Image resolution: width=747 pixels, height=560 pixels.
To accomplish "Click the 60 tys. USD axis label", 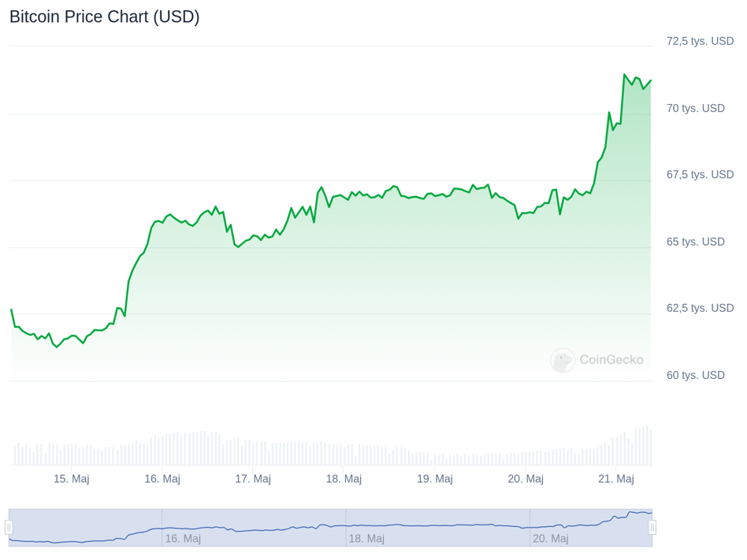I will (695, 375).
